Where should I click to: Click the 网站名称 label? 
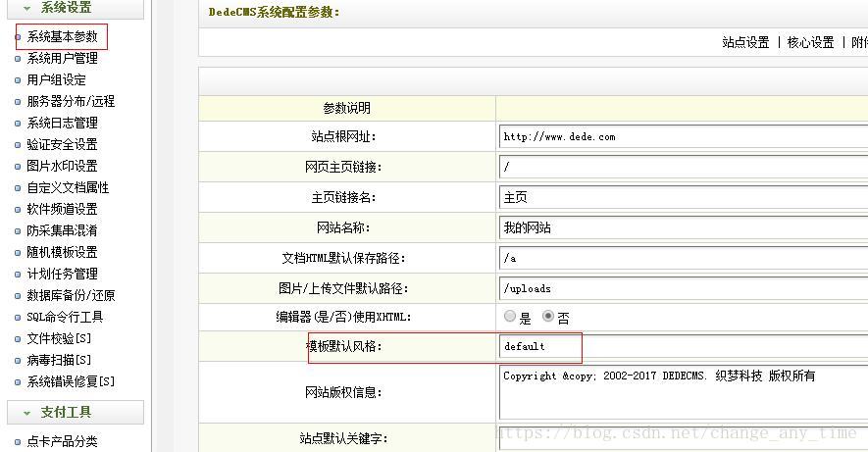click(343, 227)
